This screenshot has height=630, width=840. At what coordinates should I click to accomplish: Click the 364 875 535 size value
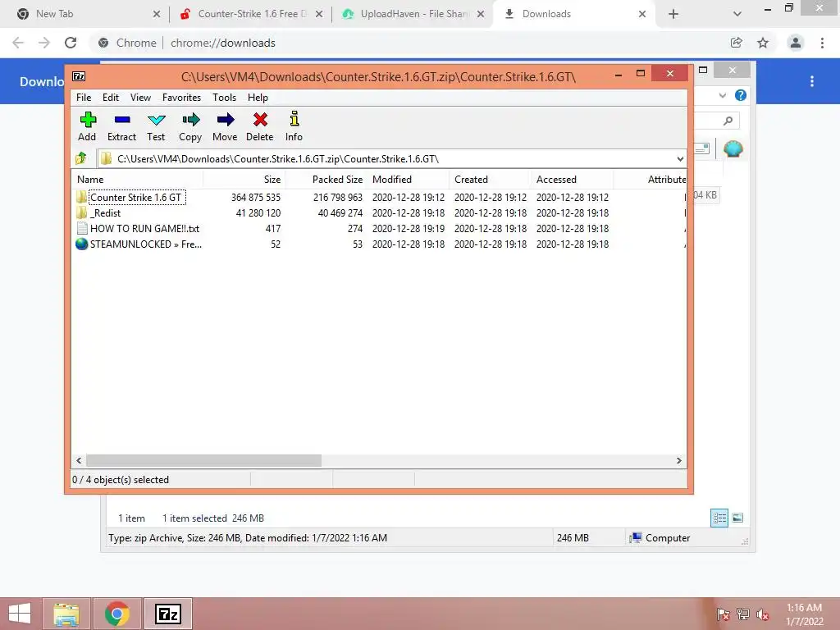tap(256, 197)
